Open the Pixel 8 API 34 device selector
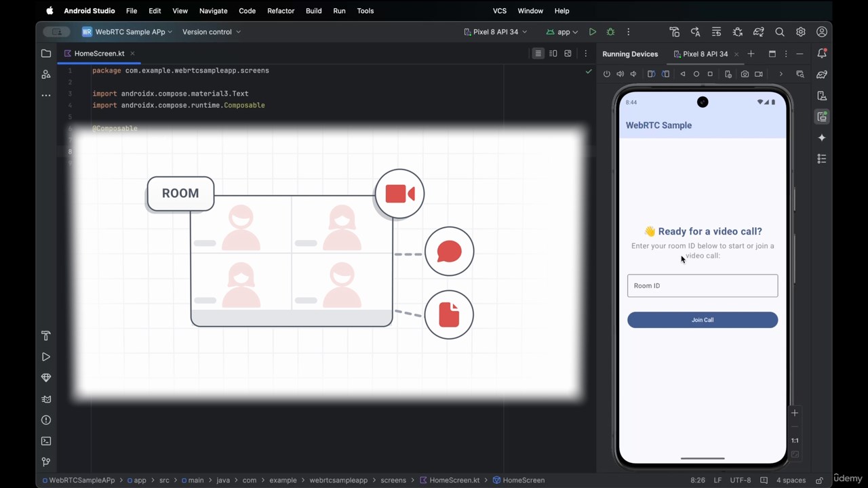Image resolution: width=868 pixels, height=488 pixels. coord(495,32)
